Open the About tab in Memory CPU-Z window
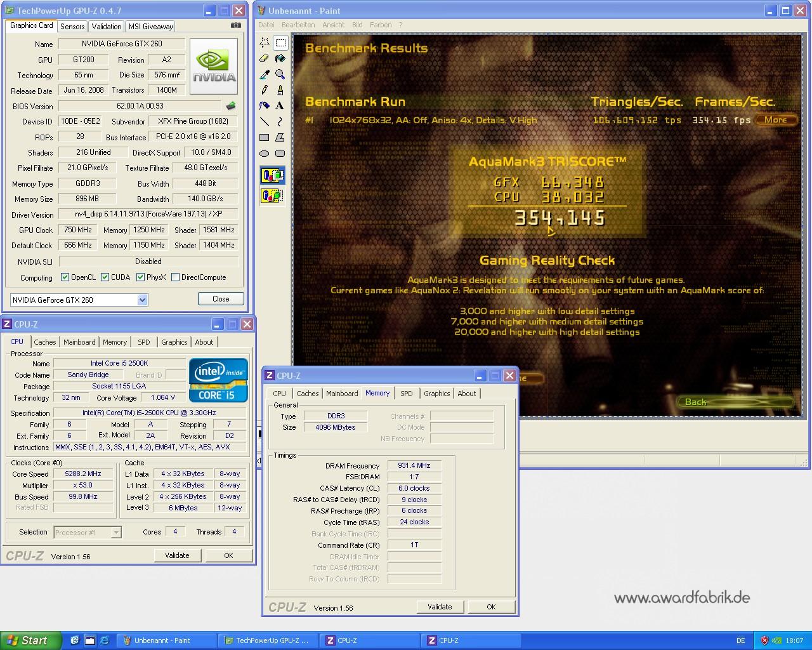Screen dimensions: 812x650 [467, 394]
